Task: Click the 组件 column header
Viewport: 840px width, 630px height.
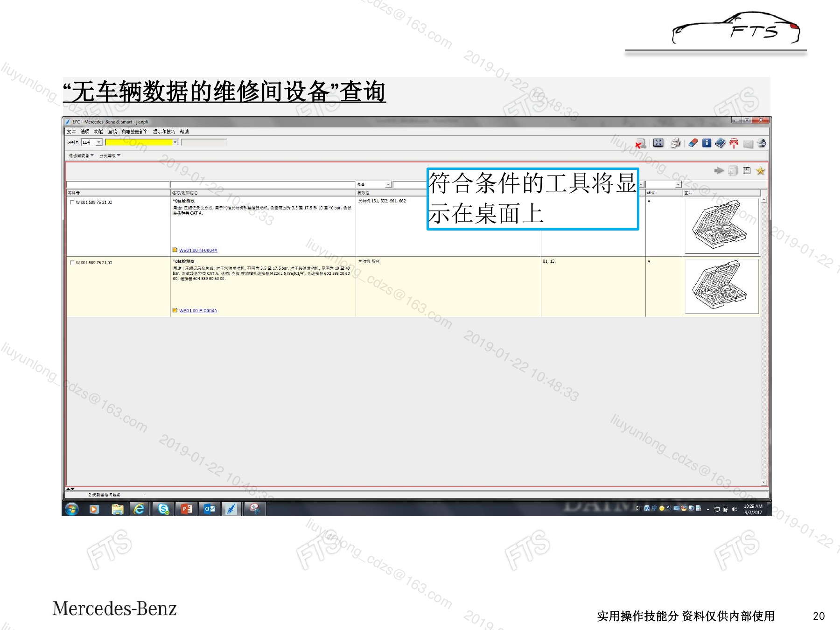Action: click(664, 193)
